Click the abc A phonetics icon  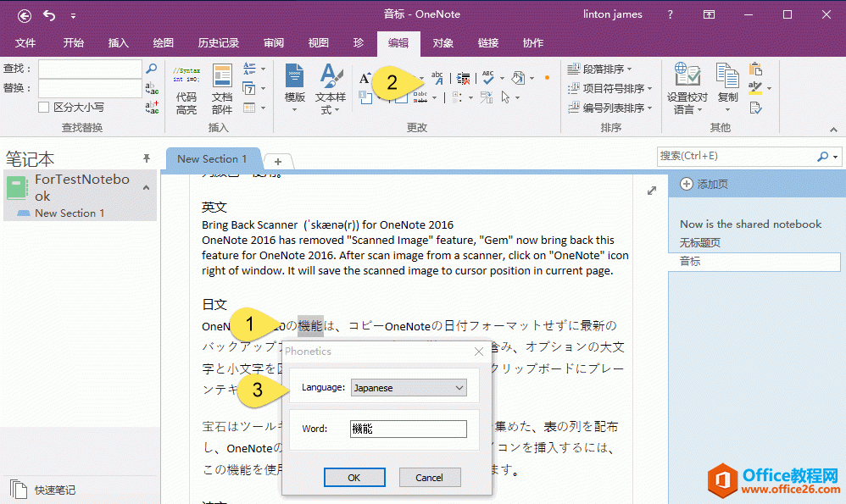coord(437,78)
